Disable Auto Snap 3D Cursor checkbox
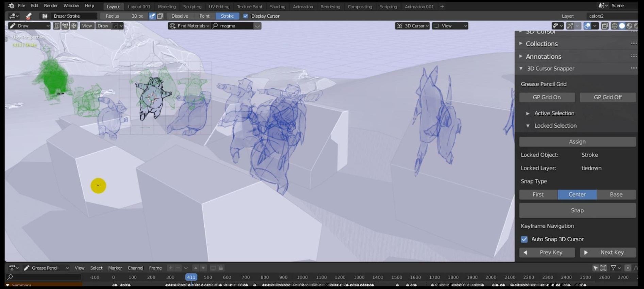The image size is (644, 289). click(x=524, y=239)
